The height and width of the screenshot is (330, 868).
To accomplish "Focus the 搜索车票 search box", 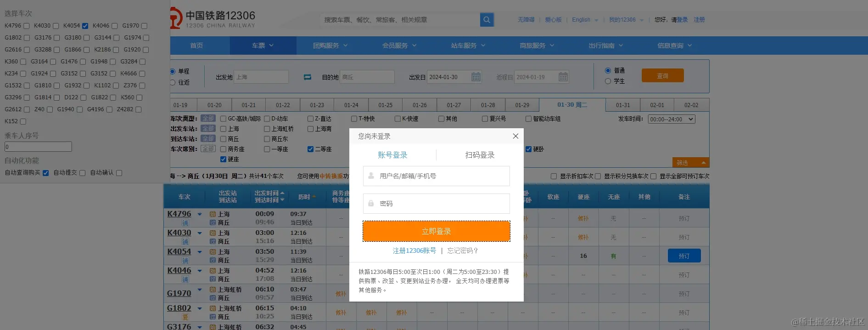I will click(x=400, y=20).
